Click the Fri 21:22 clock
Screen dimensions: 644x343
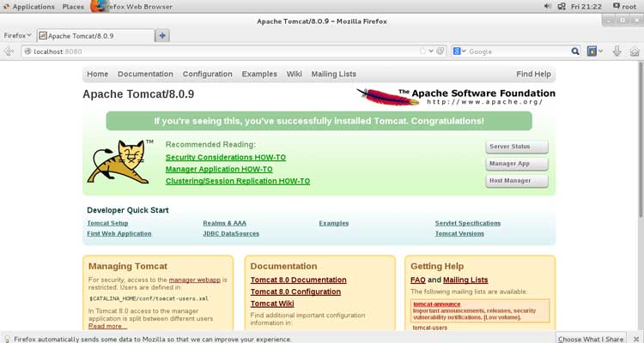tap(586, 7)
